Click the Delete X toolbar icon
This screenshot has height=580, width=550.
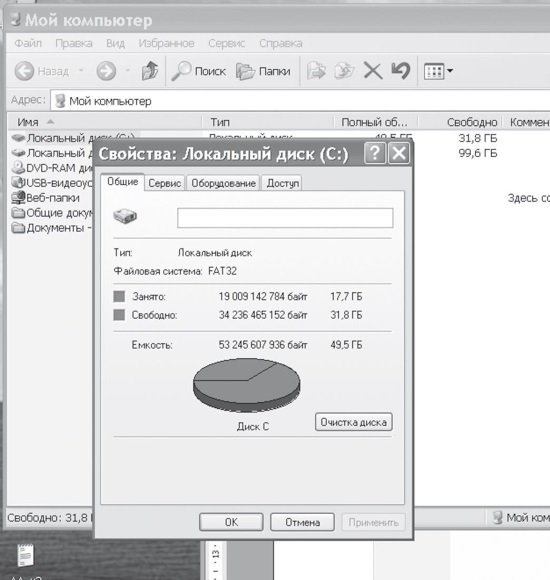point(373,71)
